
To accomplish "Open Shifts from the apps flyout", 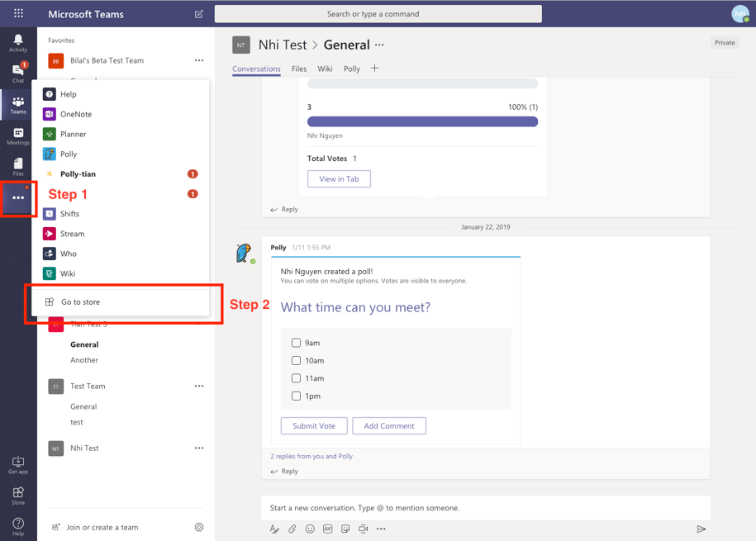I will point(120,214).
